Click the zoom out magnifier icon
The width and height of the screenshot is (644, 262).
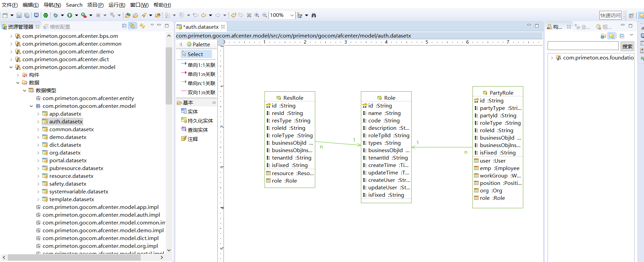coord(264,15)
